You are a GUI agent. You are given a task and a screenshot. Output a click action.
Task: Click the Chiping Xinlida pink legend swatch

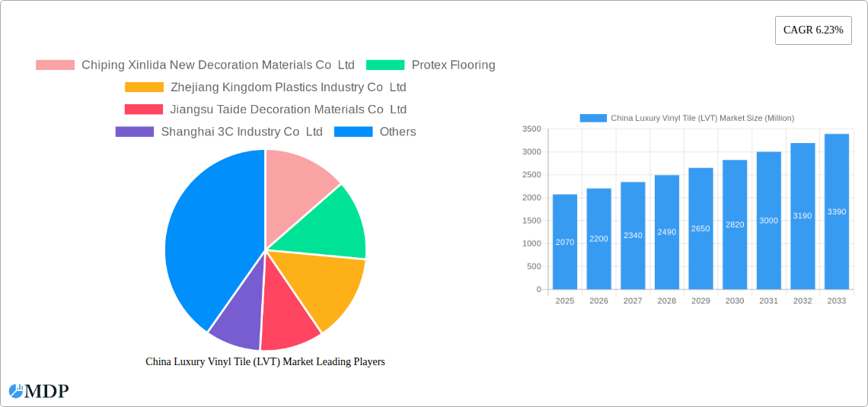click(55, 65)
